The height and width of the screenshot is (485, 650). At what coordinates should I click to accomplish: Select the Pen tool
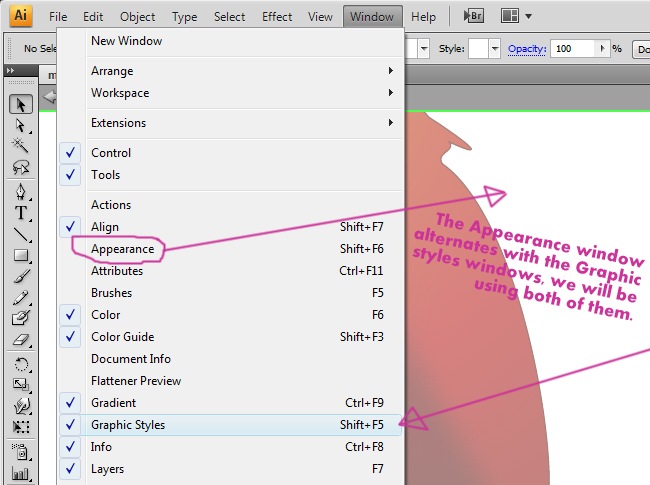click(21, 192)
